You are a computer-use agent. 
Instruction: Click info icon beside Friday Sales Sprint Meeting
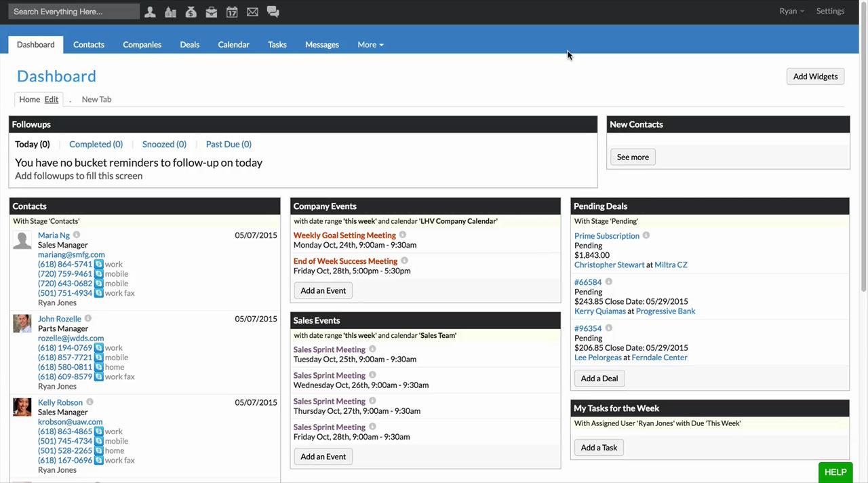click(372, 427)
